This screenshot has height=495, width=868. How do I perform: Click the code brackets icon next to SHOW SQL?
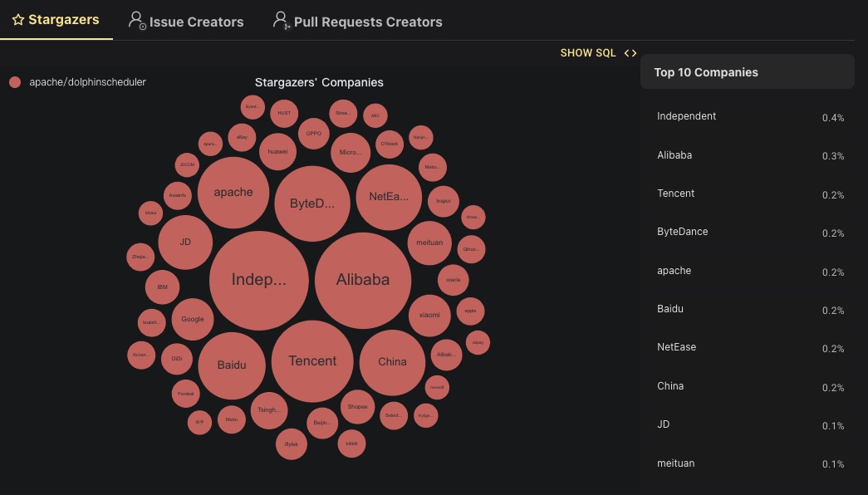point(630,53)
